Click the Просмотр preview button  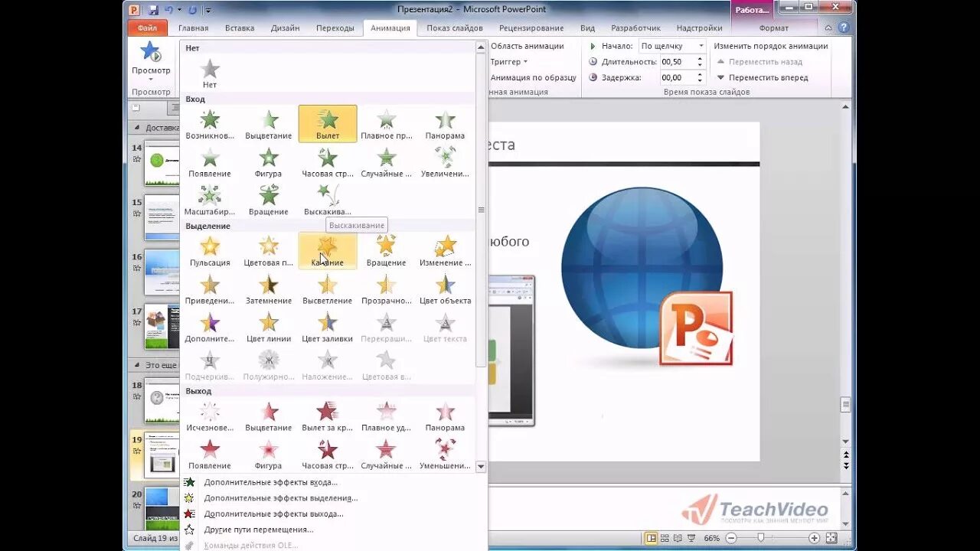tap(151, 58)
